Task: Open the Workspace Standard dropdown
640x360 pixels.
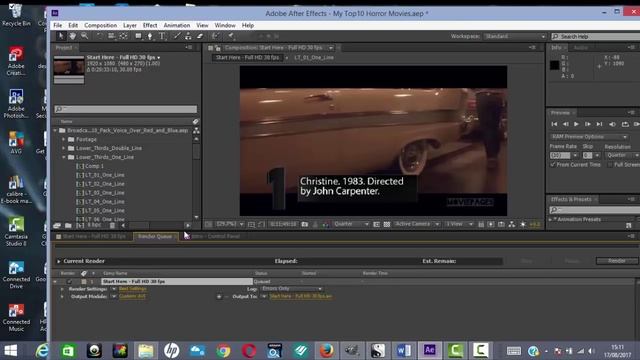Action: pyautogui.click(x=515, y=36)
